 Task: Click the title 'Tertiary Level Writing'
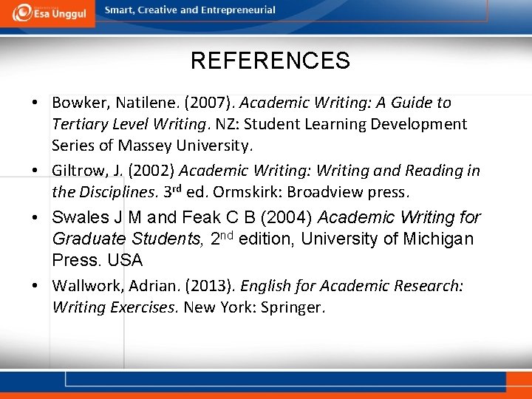pyautogui.click(x=129, y=124)
